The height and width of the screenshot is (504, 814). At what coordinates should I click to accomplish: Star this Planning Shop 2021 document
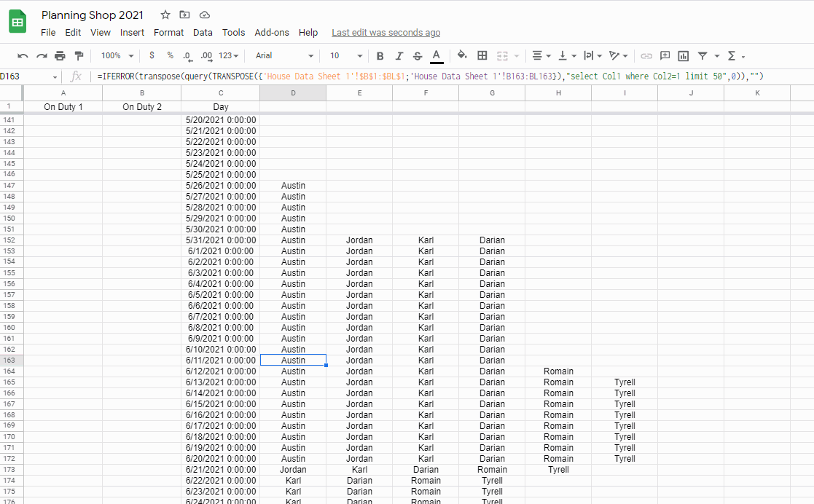[165, 15]
